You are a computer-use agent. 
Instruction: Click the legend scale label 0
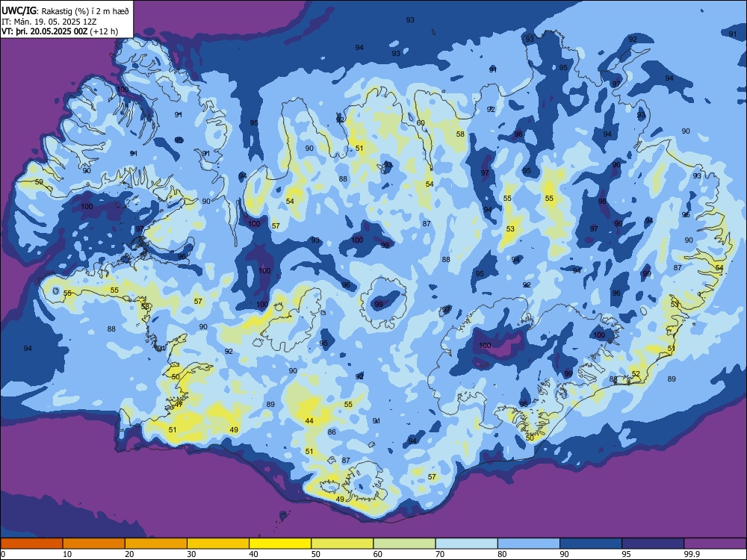pos(3,554)
